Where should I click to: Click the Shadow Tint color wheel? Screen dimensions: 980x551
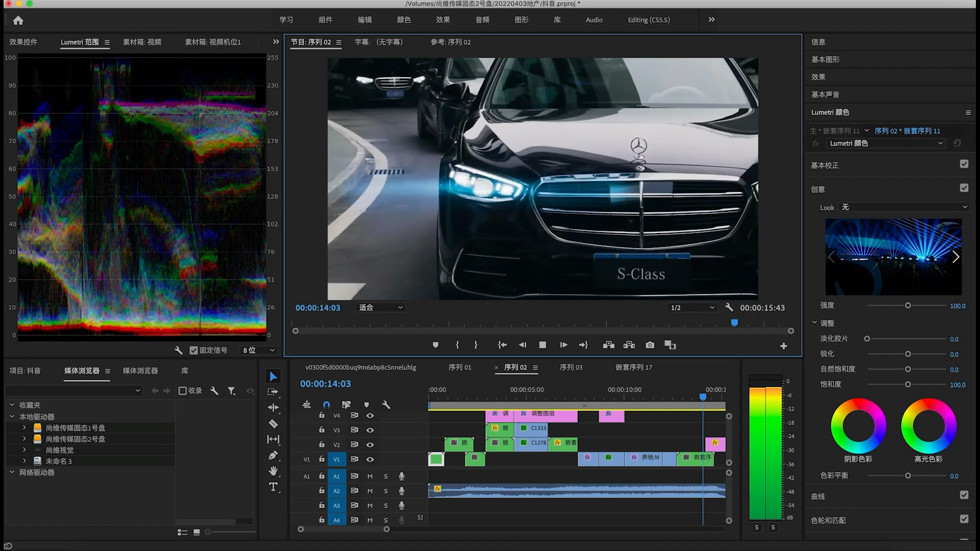[x=859, y=425]
